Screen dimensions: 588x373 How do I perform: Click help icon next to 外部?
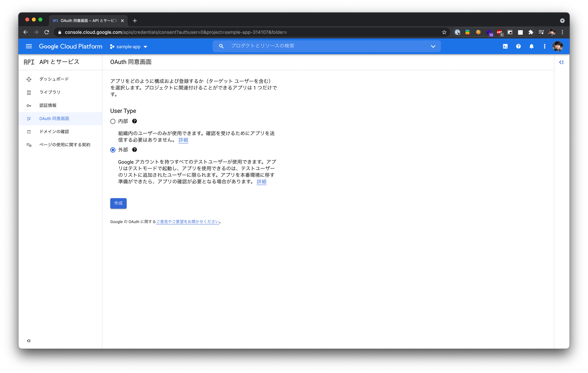(134, 150)
